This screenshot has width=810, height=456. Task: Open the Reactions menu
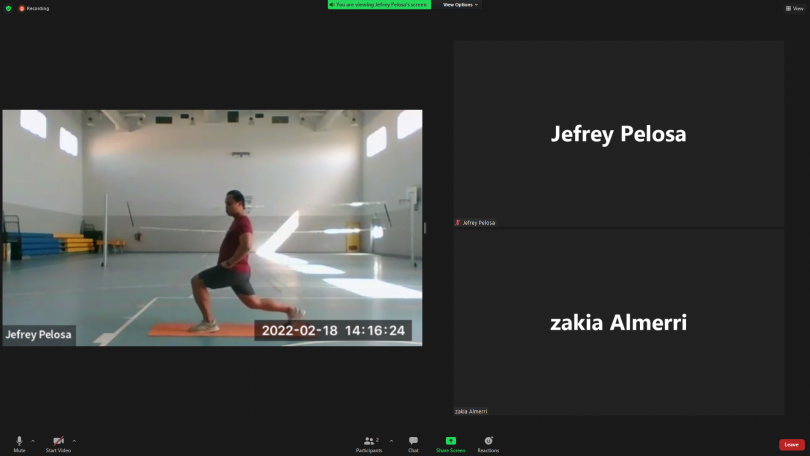click(x=488, y=442)
